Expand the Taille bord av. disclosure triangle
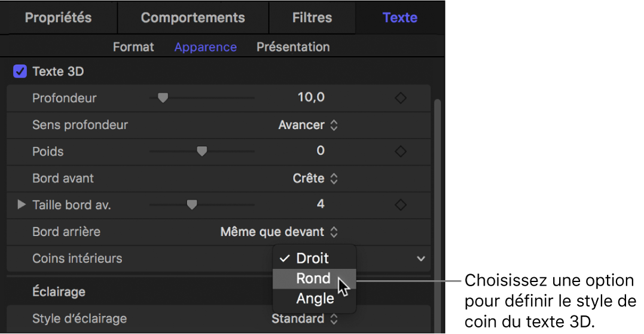The width and height of the screenshot is (644, 334). pos(22,205)
